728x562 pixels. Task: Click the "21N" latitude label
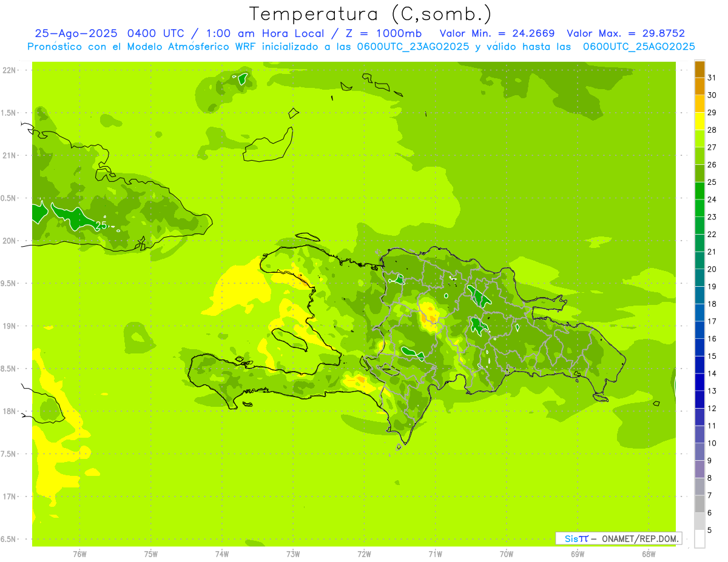click(9, 155)
